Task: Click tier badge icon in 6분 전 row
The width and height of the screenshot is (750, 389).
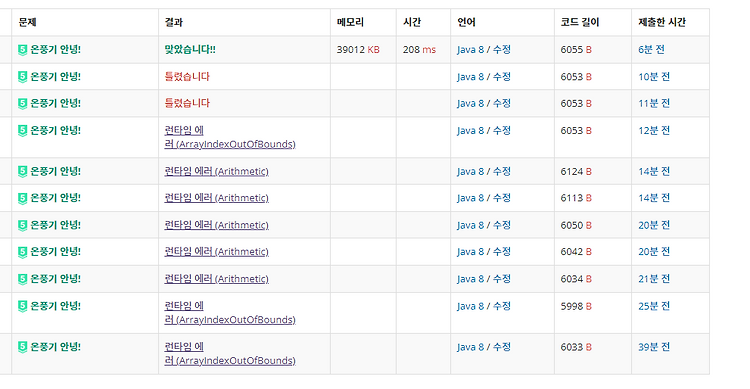Action: pos(22,50)
